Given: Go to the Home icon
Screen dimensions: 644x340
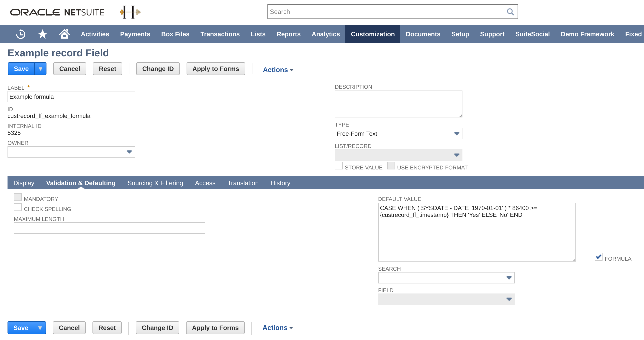Looking at the screenshot, I should [64, 34].
